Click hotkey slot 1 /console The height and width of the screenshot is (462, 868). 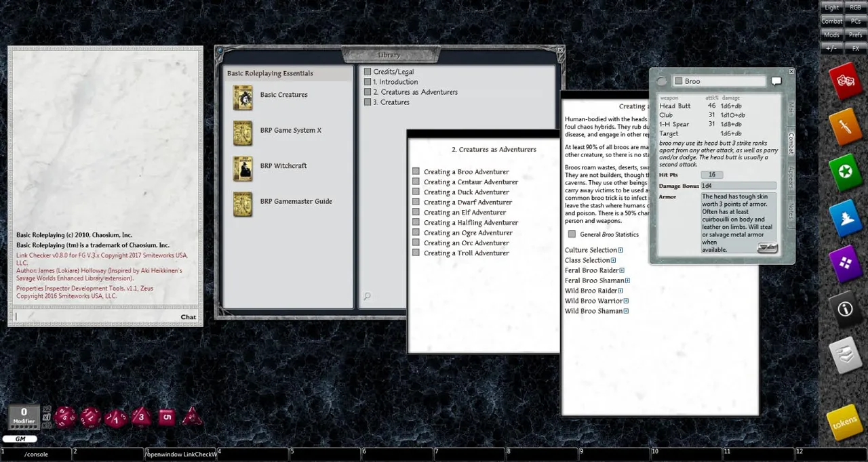click(x=36, y=454)
